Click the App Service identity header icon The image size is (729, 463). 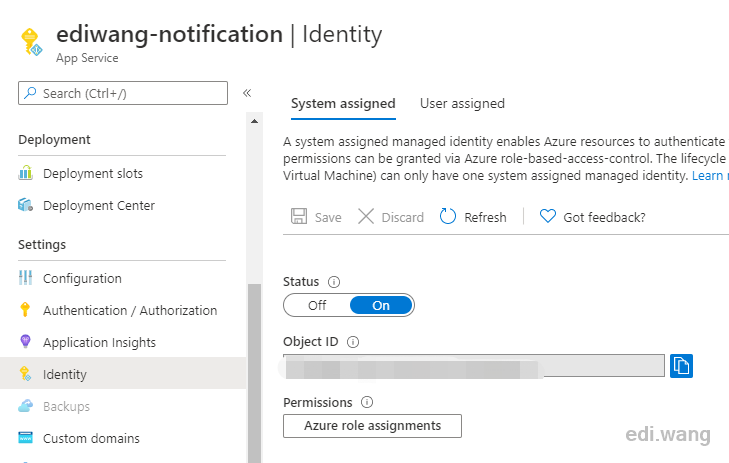[x=31, y=42]
